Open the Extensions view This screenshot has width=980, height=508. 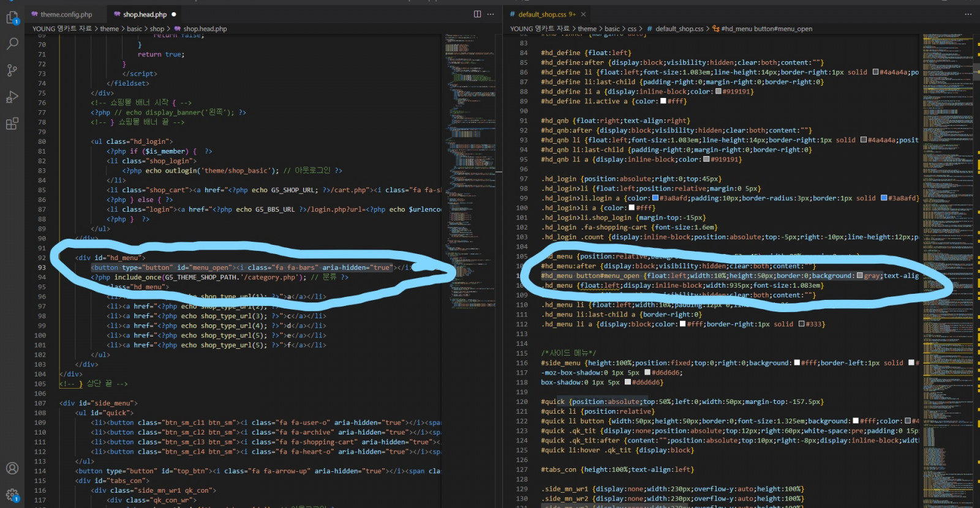(12, 124)
